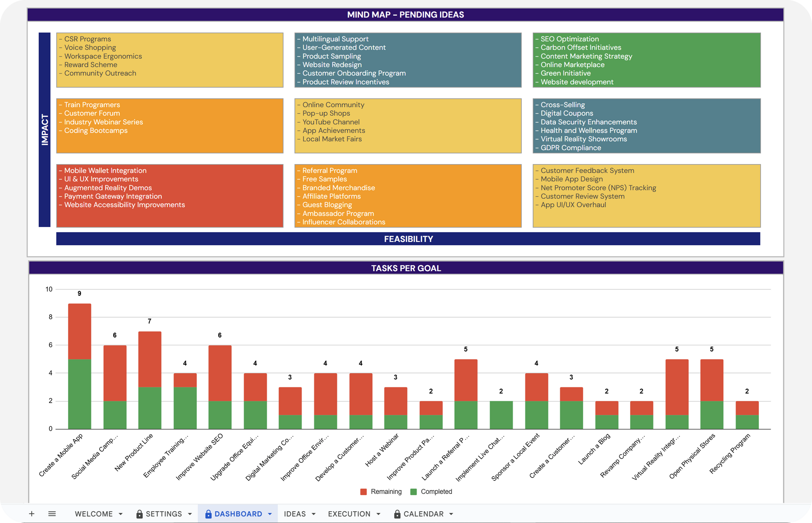Screen dimensions: 812x523
Task: Open the DASHBOARD tab dropdown arrow
Action: [x=270, y=514]
